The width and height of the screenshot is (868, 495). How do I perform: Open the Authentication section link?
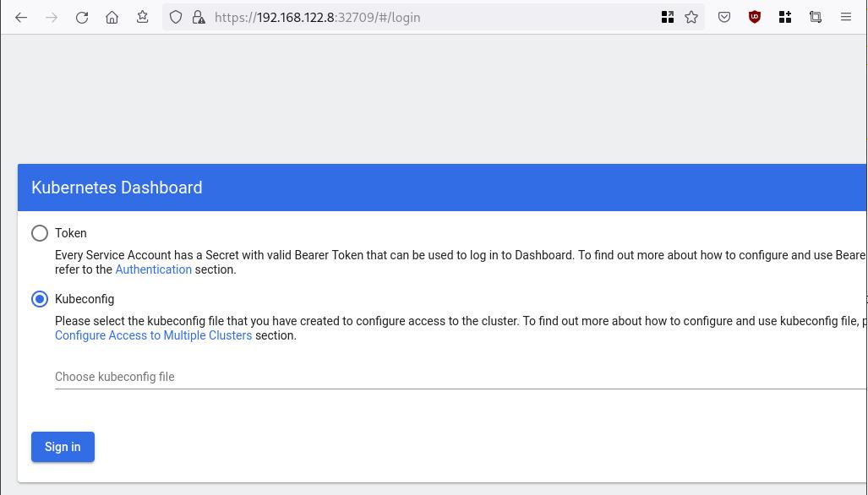[x=153, y=269]
